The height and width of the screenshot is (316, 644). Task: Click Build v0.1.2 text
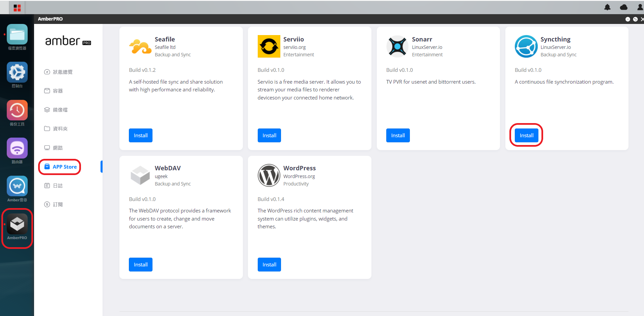tap(142, 70)
